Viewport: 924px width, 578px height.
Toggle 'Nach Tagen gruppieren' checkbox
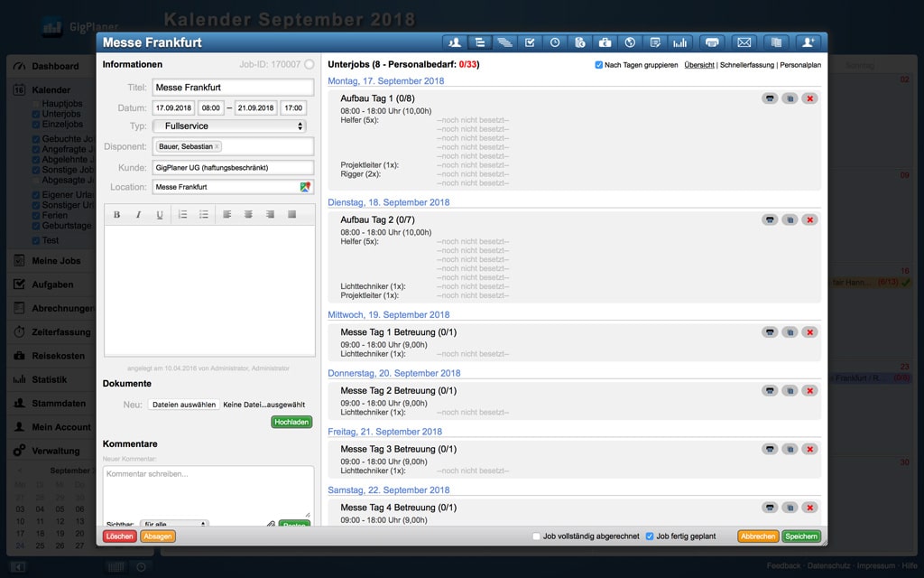pos(599,65)
